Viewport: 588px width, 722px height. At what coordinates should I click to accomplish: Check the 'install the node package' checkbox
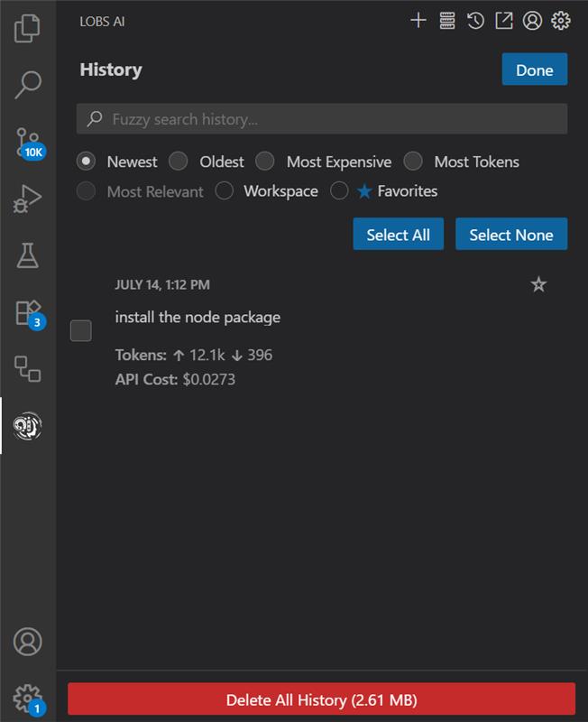point(81,330)
